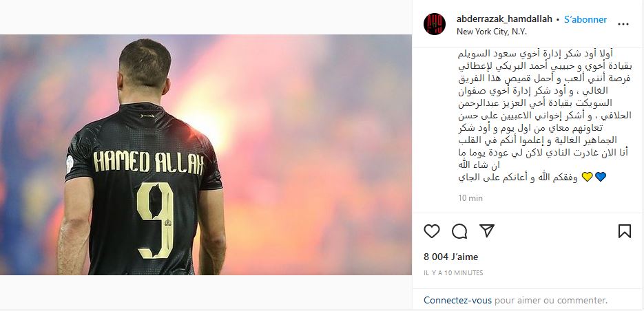
Task: Click the blue heart emoji in the caption
Action: click(601, 177)
